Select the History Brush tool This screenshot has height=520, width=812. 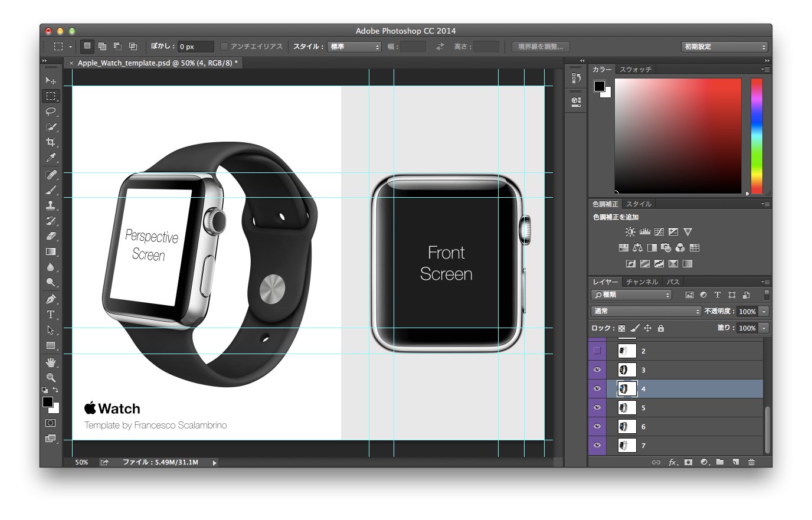(51, 221)
